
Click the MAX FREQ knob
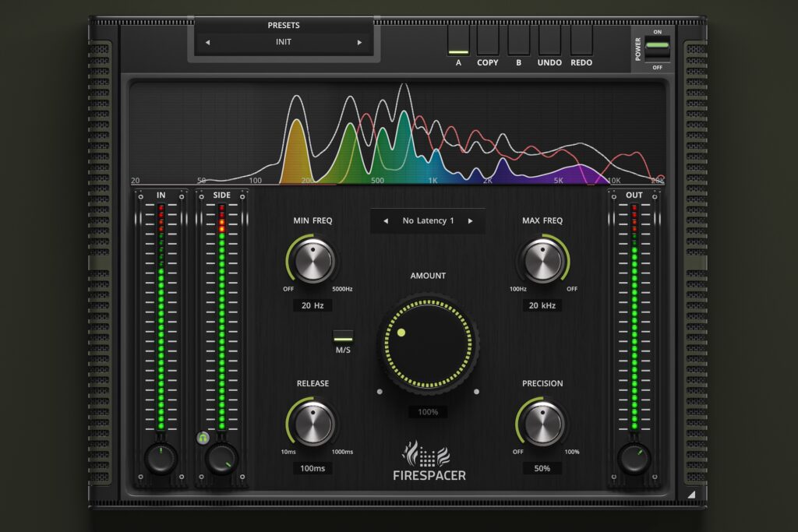click(x=542, y=261)
